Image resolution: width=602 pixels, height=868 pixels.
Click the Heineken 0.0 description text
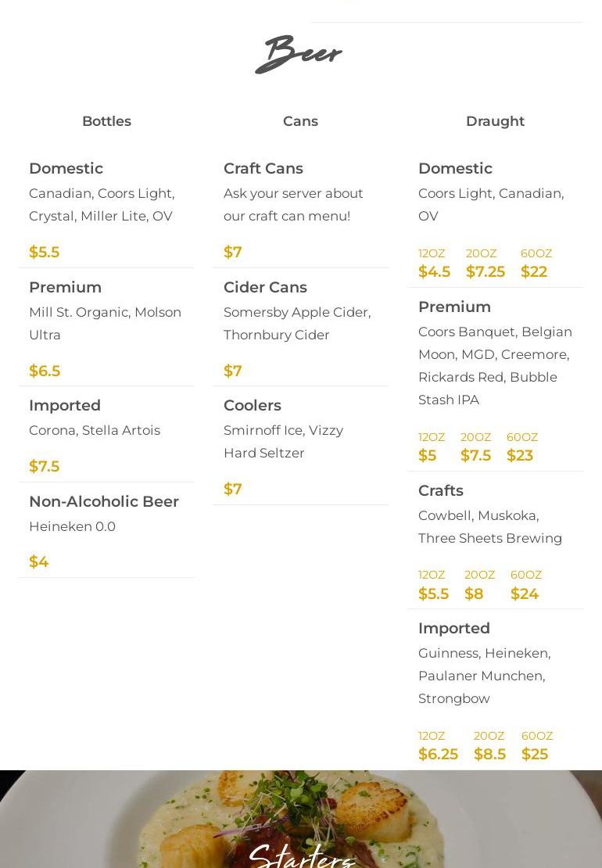click(72, 526)
